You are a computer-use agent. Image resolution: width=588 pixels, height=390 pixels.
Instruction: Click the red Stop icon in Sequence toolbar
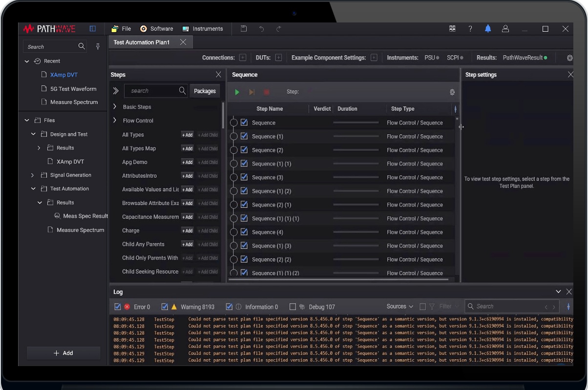pos(267,92)
